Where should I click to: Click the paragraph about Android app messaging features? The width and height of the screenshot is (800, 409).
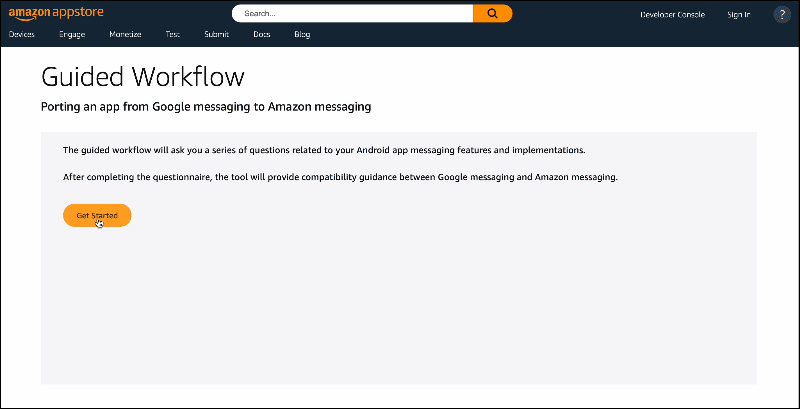[323, 150]
